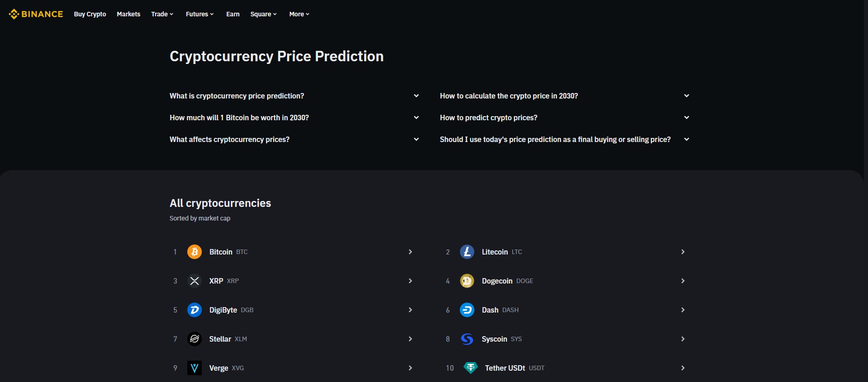The height and width of the screenshot is (382, 868).
Task: Select the Bitcoin BTC coin icon
Action: click(x=195, y=252)
